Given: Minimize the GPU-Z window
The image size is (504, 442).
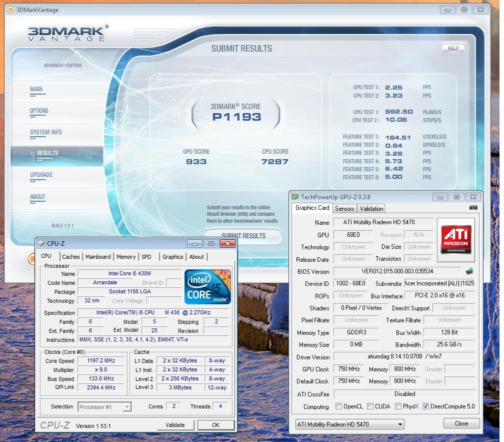Looking at the screenshot, I should pos(440,197).
